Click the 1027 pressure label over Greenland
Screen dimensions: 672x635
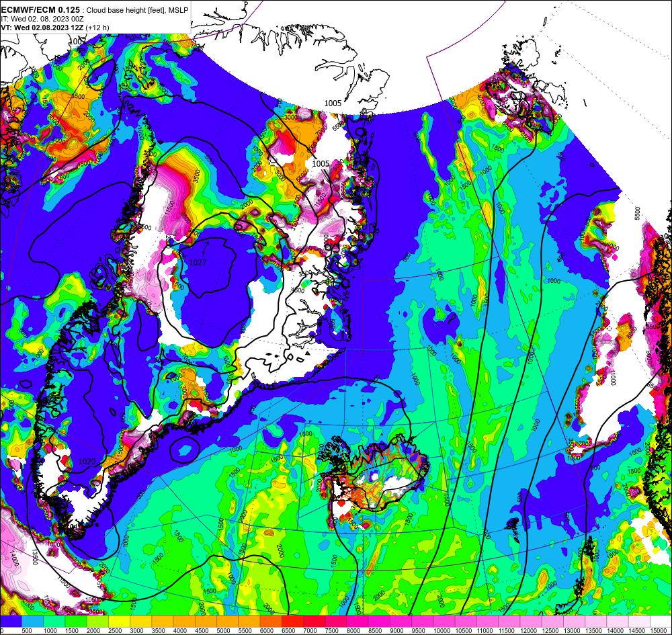point(198,262)
